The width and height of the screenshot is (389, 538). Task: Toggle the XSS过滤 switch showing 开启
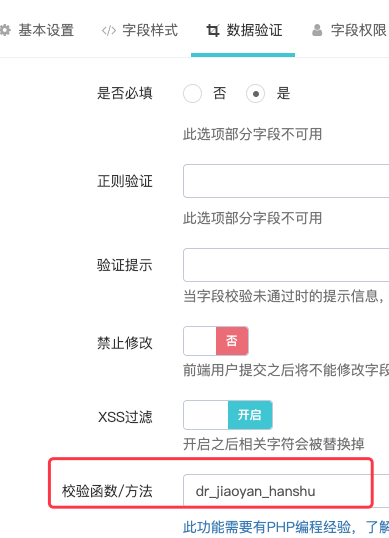tap(228, 415)
